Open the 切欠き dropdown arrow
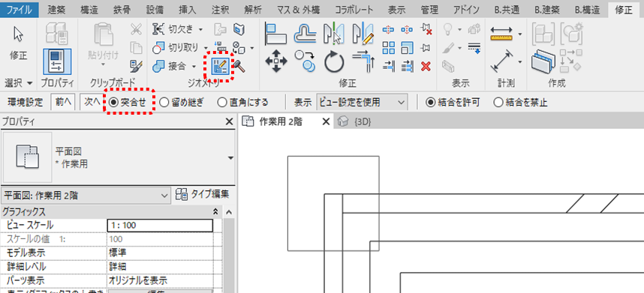The height and width of the screenshot is (293, 644). pos(200,29)
